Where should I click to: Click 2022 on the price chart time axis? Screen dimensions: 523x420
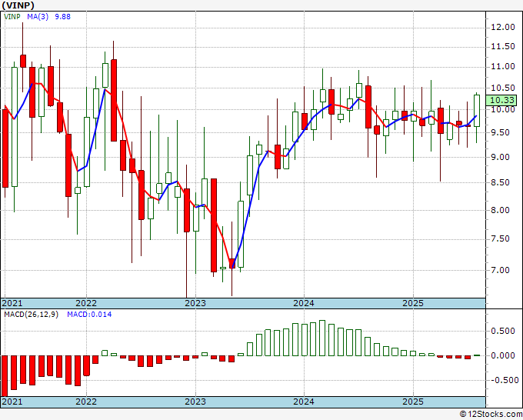coord(86,303)
